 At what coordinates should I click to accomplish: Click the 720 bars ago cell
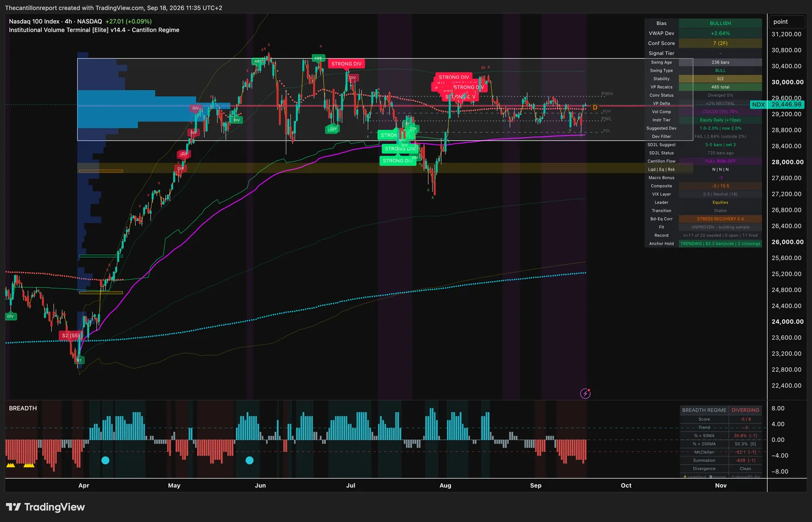point(721,153)
